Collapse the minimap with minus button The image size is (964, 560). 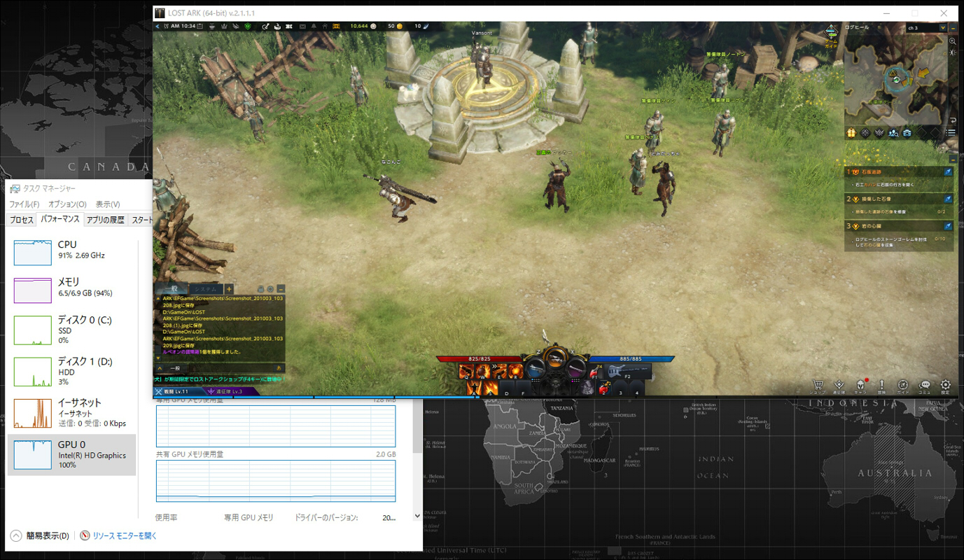coord(953,28)
